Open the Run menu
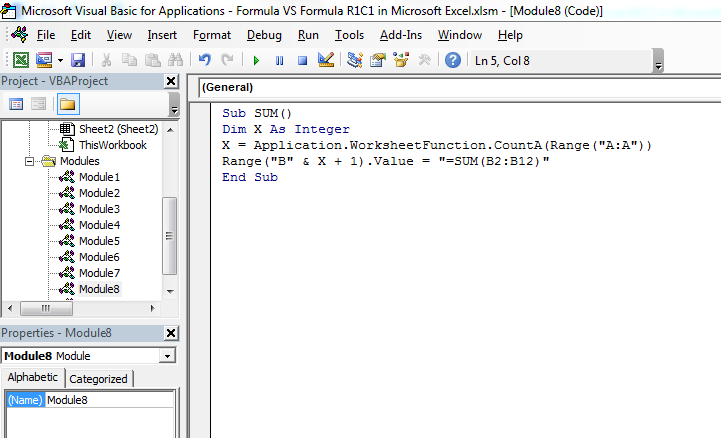The height and width of the screenshot is (438, 721). click(308, 35)
